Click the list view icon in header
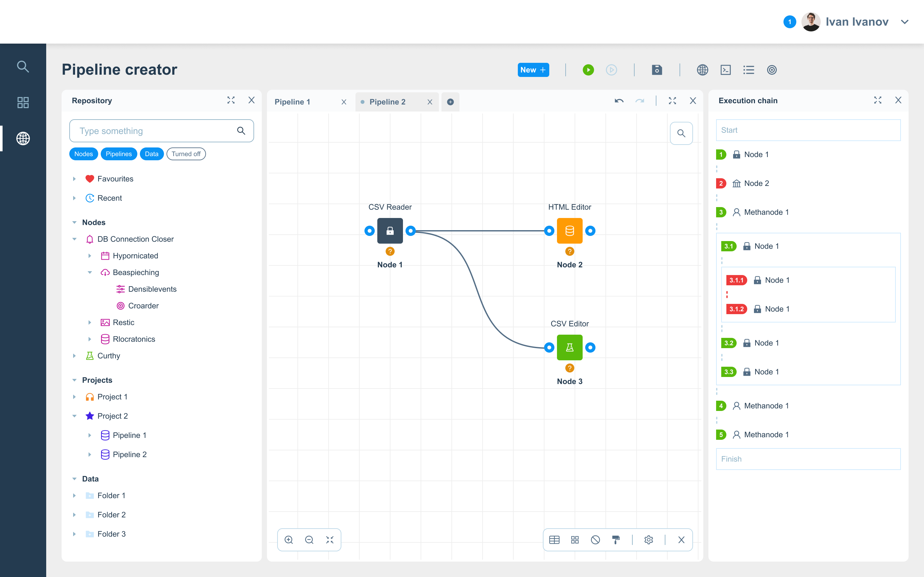 coord(749,70)
